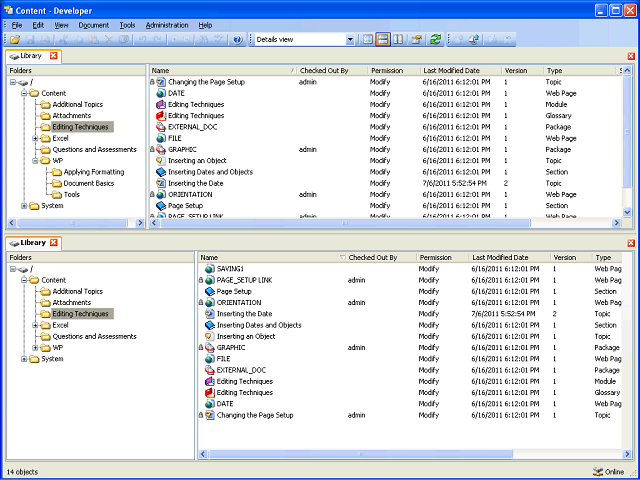Click the folder properties toolbar icon

(417, 40)
